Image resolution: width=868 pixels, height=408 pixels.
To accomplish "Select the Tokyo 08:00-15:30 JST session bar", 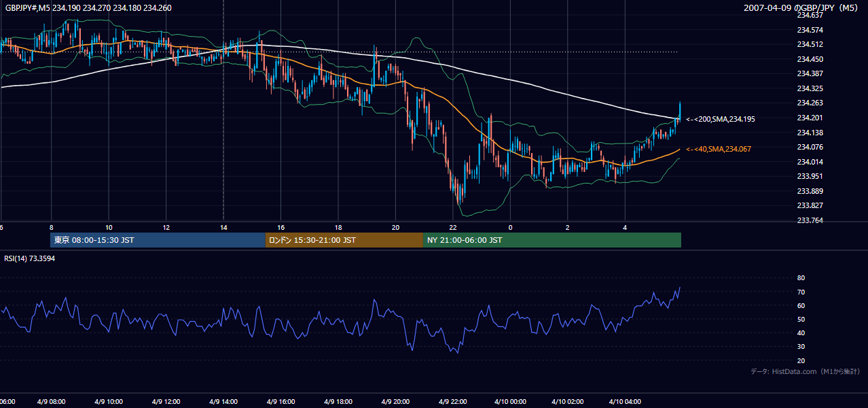I will click(x=158, y=240).
